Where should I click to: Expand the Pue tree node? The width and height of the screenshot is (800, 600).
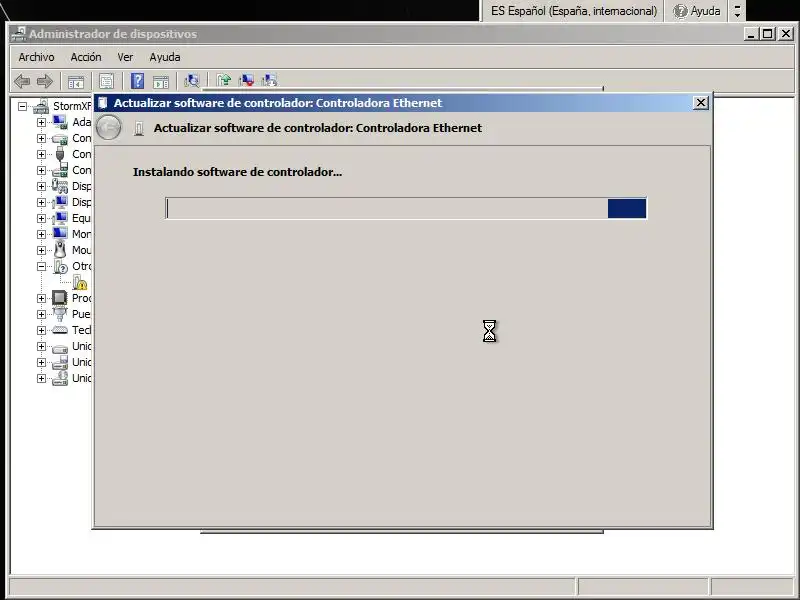tap(41, 314)
